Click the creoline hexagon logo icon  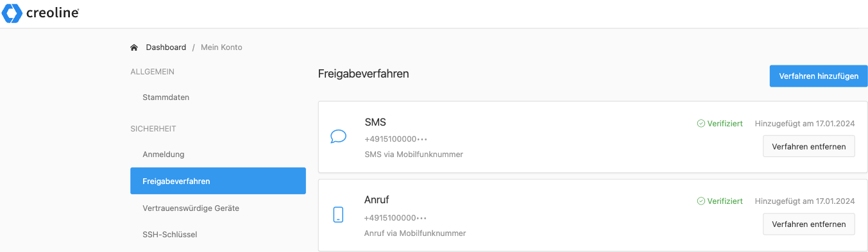12,13
